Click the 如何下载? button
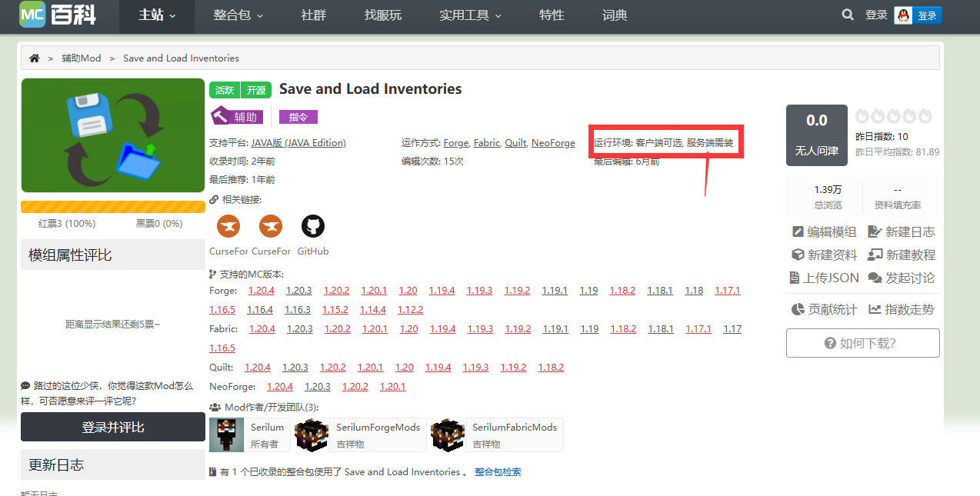Image resolution: width=980 pixels, height=496 pixels. click(x=863, y=343)
